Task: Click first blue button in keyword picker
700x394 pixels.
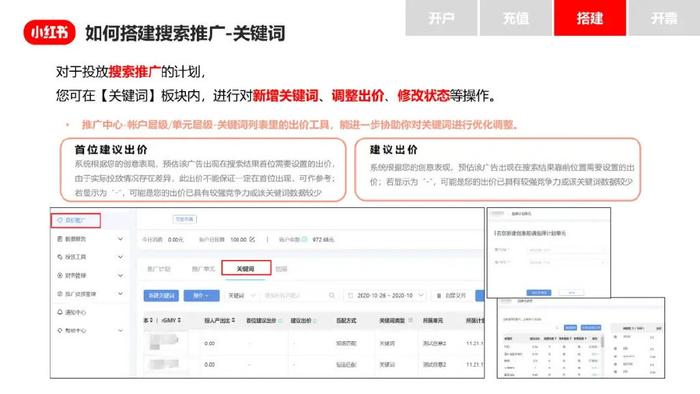Action: (571, 328)
